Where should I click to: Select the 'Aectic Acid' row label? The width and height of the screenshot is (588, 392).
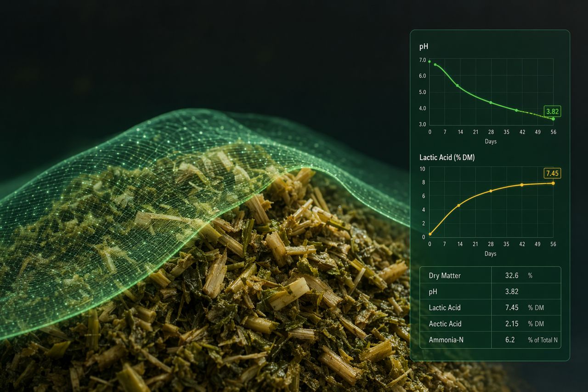click(x=445, y=324)
